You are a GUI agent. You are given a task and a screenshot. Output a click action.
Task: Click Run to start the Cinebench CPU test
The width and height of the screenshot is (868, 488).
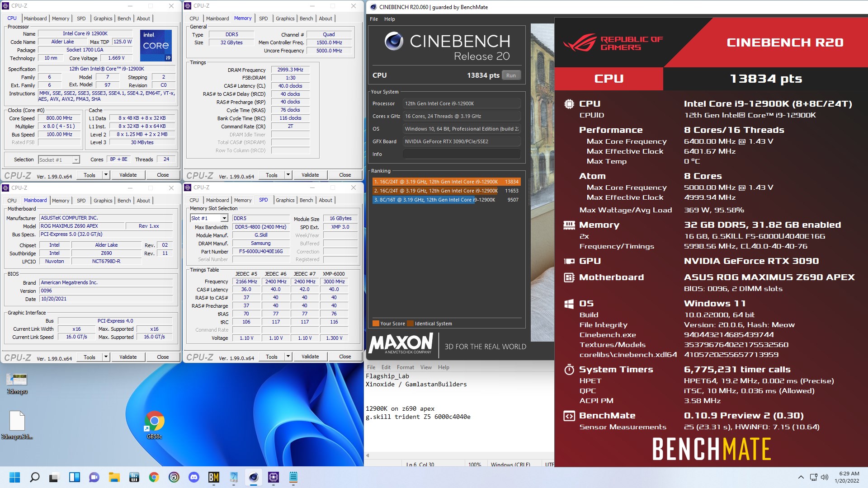tap(511, 75)
